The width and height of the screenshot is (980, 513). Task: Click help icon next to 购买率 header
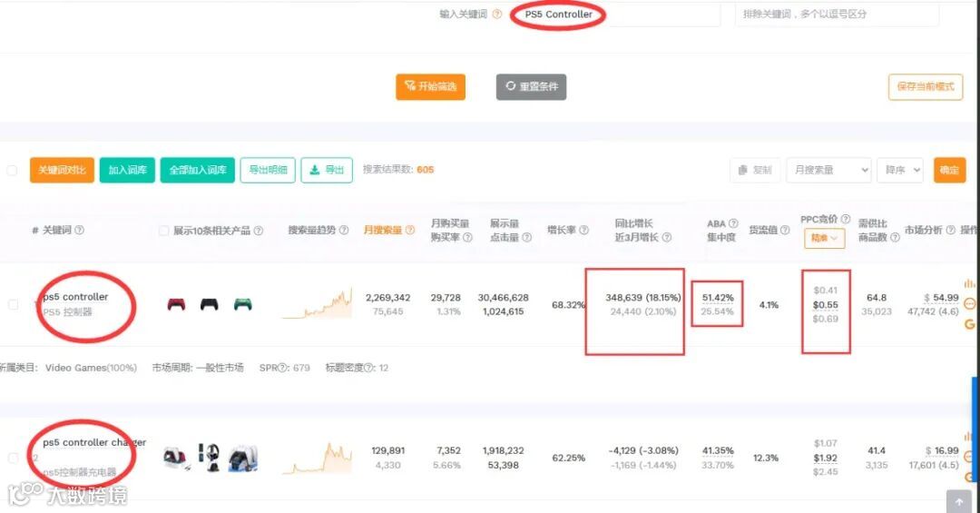[467, 237]
